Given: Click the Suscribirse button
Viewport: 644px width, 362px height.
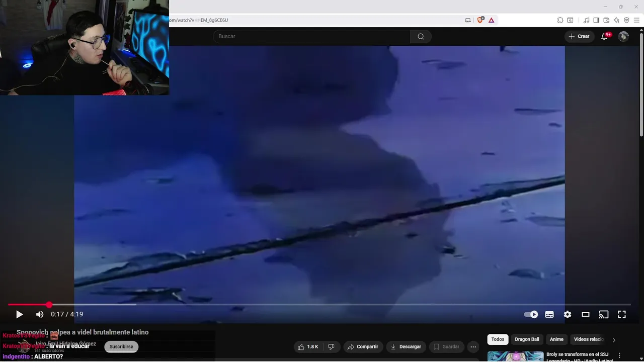Looking at the screenshot, I should coord(121,346).
